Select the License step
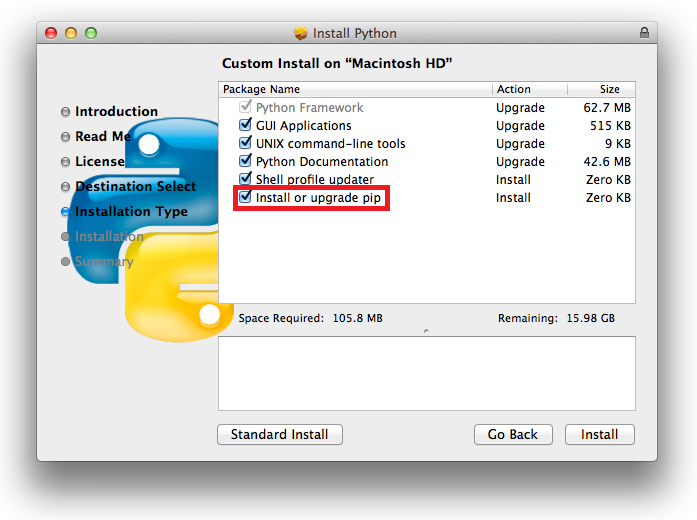Viewport: 697px width, 520px height. [92, 161]
